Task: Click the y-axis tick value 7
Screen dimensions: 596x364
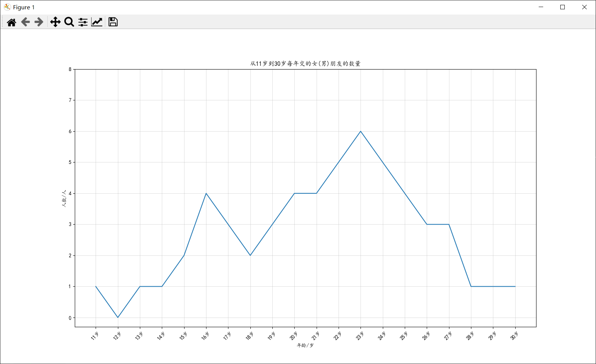Action: point(70,100)
